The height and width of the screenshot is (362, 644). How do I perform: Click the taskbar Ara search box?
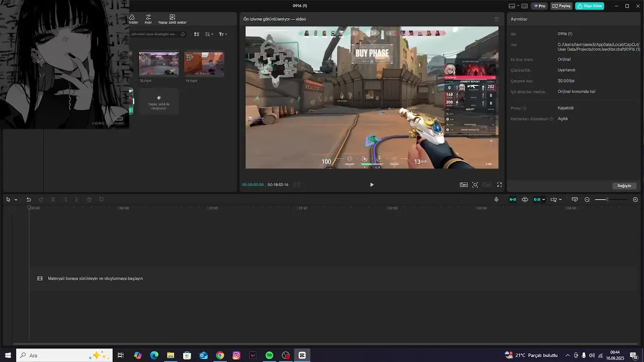pos(64,355)
